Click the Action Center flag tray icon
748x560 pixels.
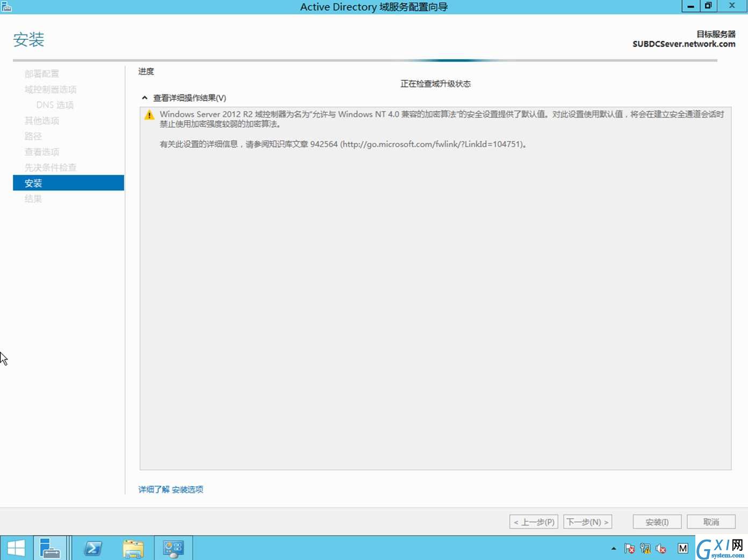629,549
